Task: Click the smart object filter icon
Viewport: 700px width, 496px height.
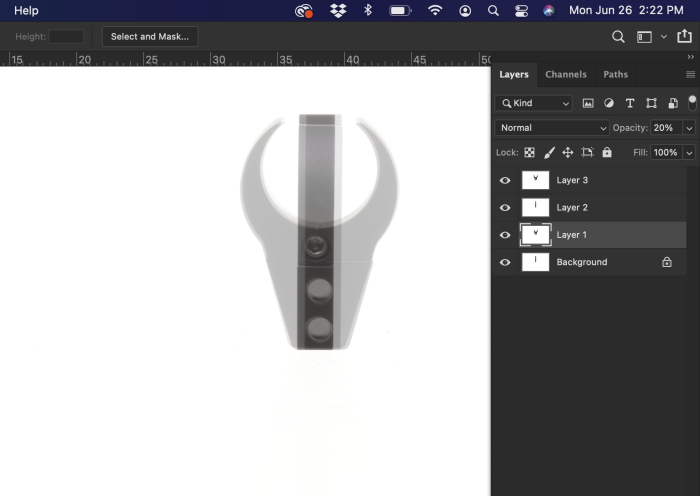Action: (672, 103)
